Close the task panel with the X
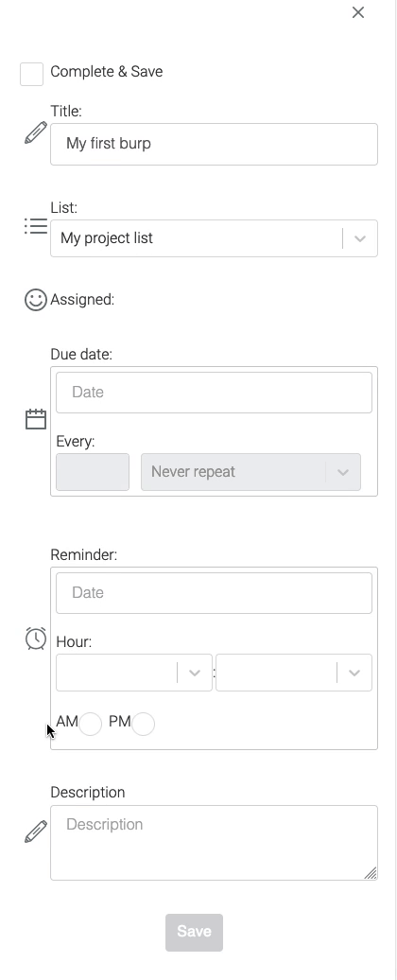Image resolution: width=397 pixels, height=980 pixels. [357, 12]
